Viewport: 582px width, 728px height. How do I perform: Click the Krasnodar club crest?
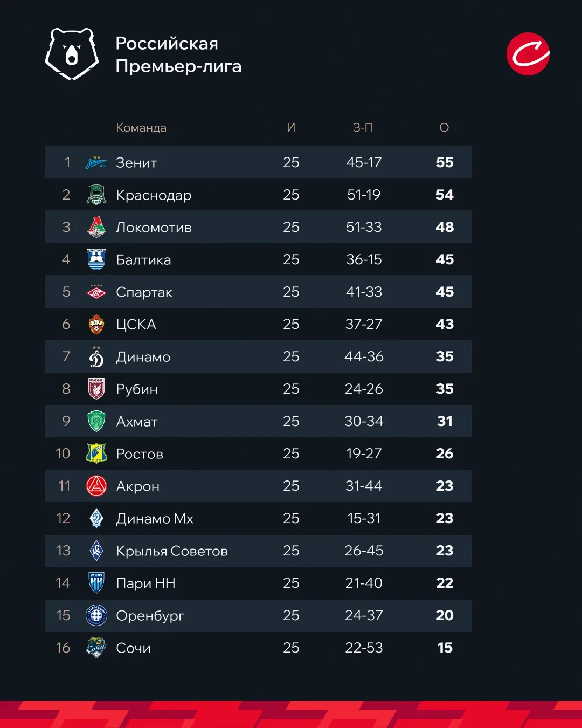(x=96, y=195)
